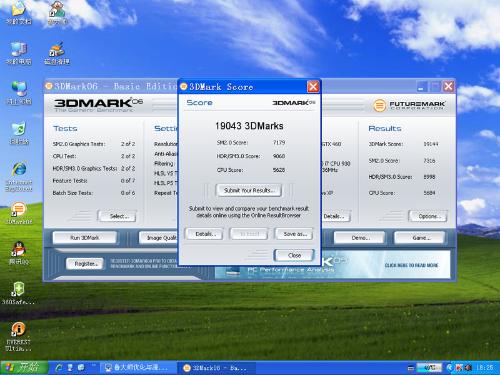
Task: Click the red tray icon next to the speaker
Action: pyautogui.click(x=459, y=368)
